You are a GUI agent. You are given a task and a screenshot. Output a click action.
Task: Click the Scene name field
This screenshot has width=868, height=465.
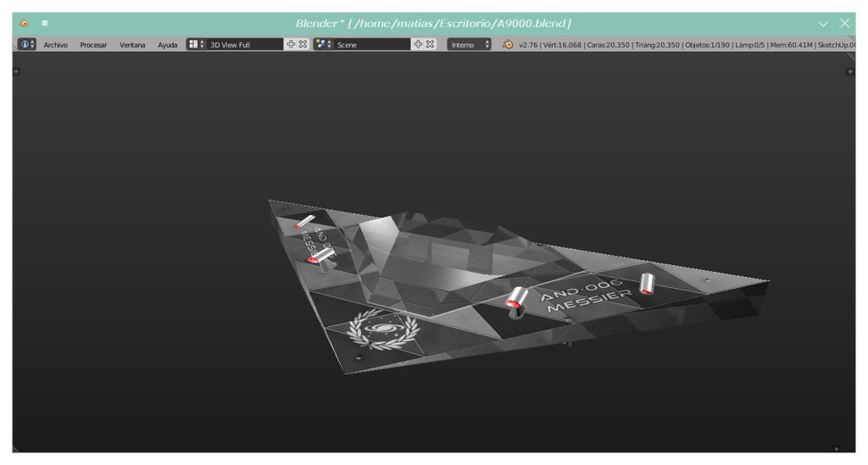373,44
